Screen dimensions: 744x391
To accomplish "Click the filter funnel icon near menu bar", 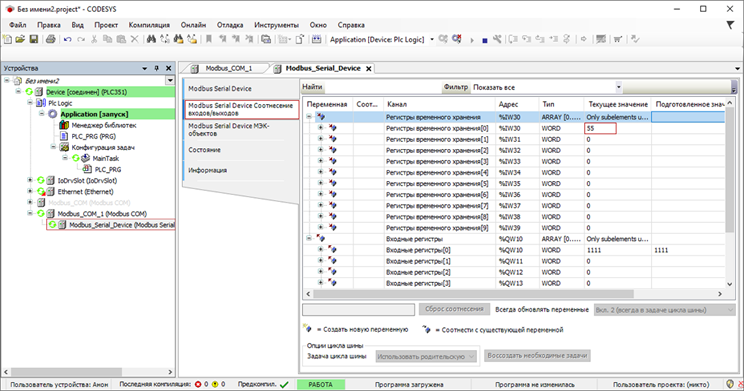I will click(730, 25).
